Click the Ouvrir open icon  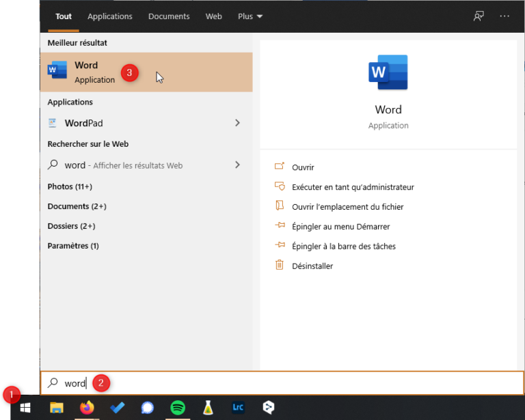pos(280,166)
